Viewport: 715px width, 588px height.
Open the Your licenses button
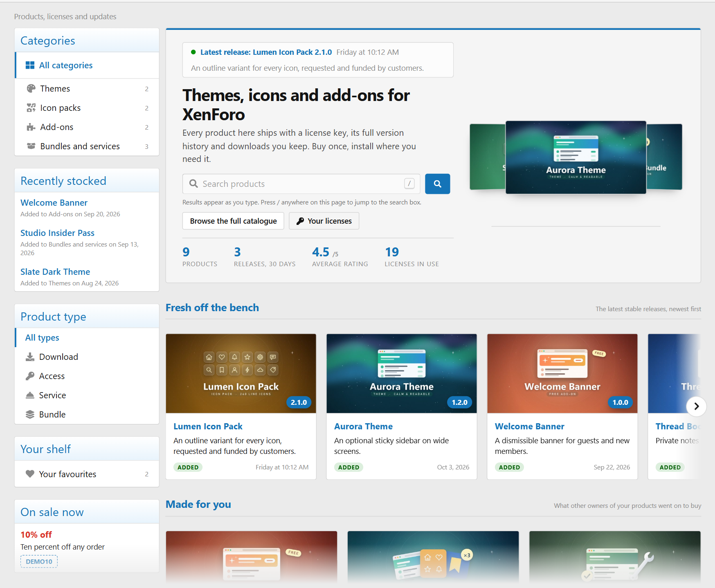324,221
